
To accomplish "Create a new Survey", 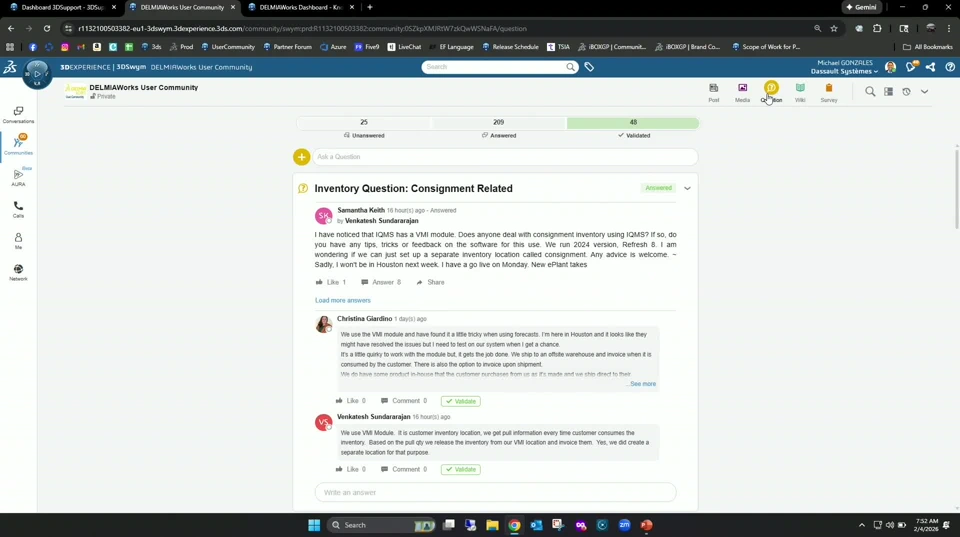I will click(x=829, y=92).
